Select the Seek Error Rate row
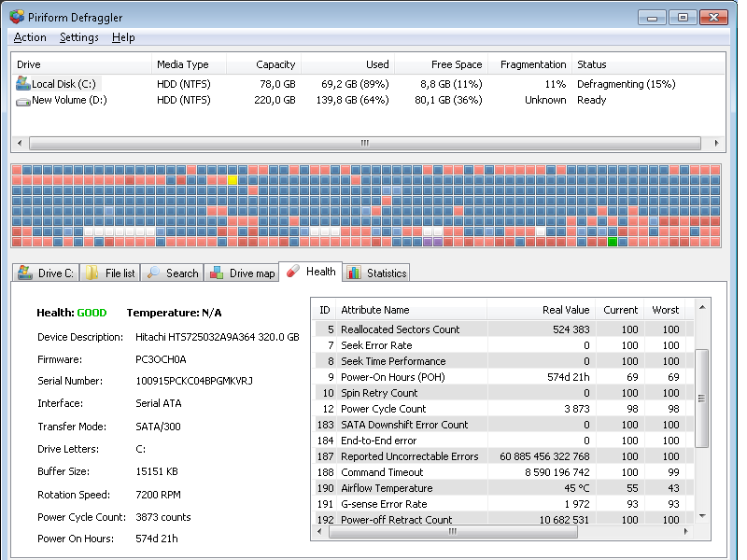 (x=503, y=345)
